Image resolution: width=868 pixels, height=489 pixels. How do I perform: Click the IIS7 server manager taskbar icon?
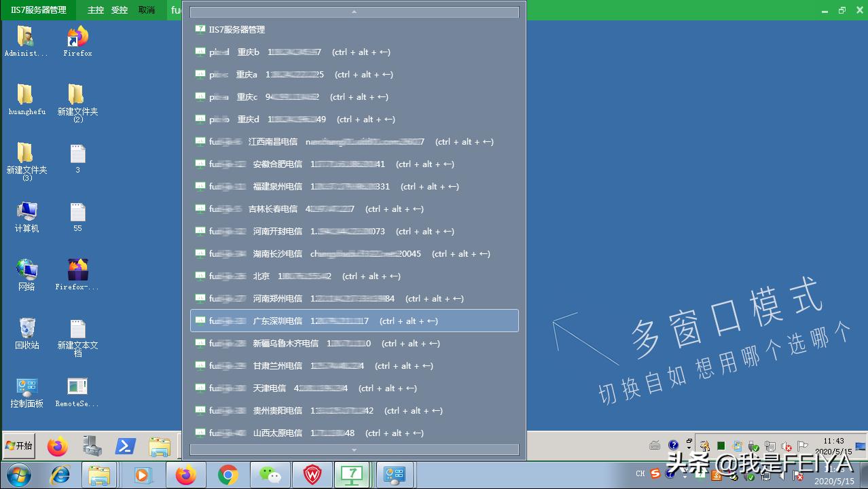(x=351, y=475)
